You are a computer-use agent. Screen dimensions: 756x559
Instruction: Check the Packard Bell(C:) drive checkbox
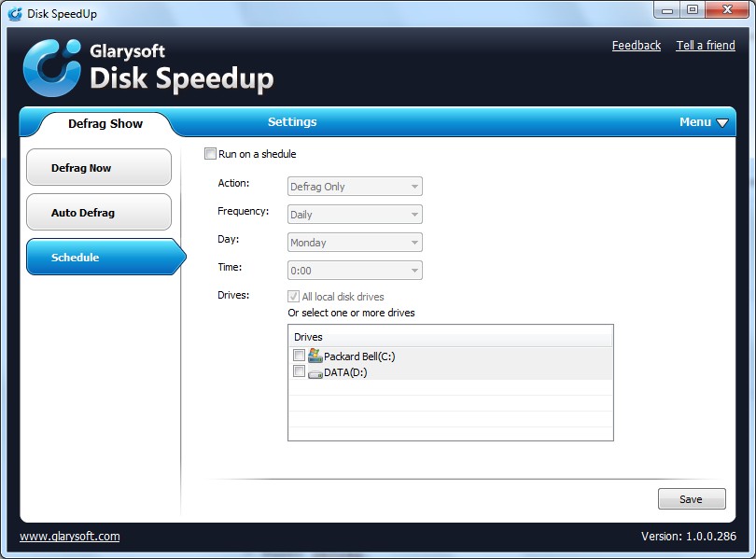299,356
